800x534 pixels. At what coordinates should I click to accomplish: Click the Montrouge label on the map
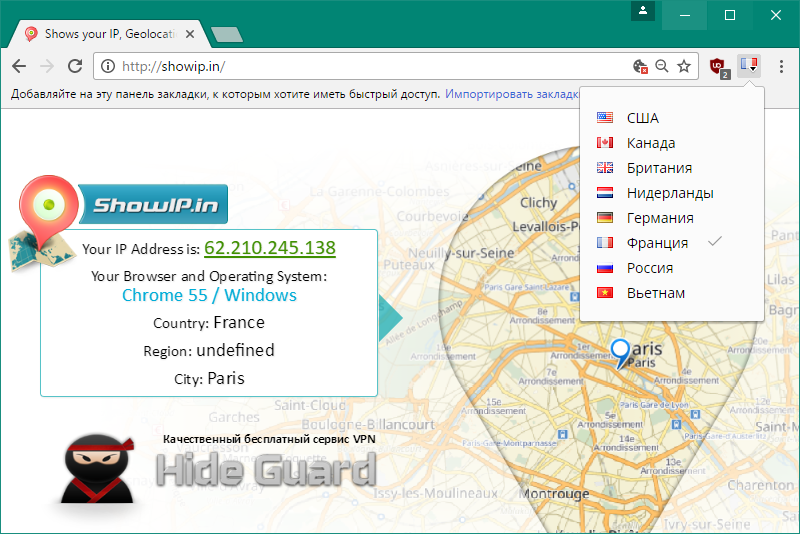tap(554, 494)
